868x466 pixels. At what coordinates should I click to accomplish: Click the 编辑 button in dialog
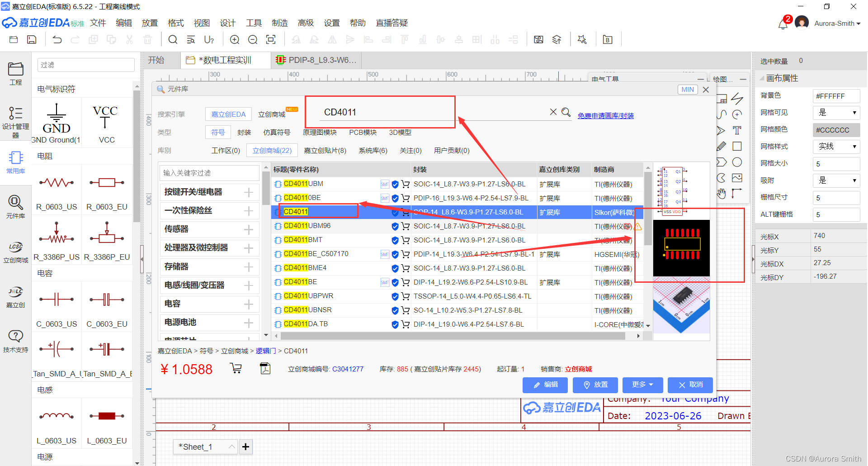click(x=545, y=385)
